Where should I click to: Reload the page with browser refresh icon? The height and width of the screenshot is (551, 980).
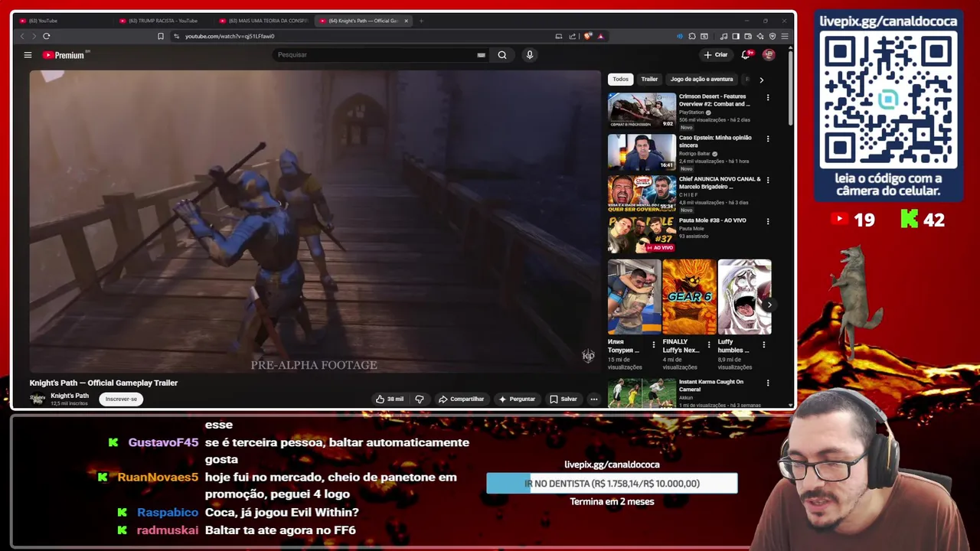click(x=47, y=36)
